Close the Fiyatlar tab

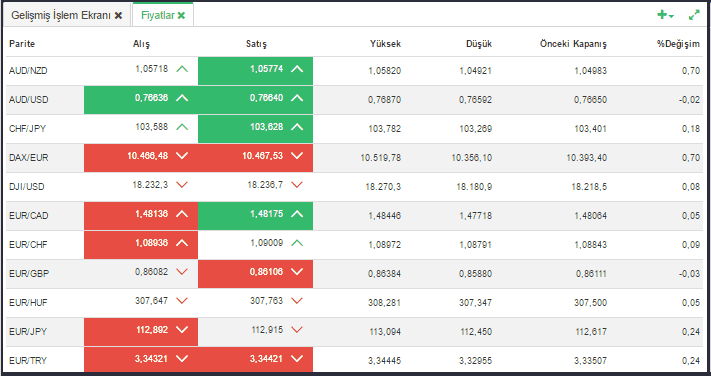pyautogui.click(x=181, y=15)
